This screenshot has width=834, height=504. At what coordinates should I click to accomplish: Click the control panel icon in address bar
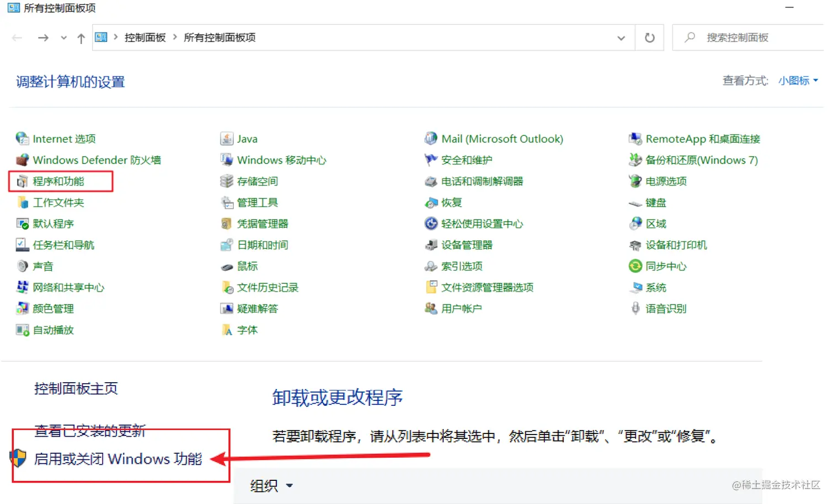(x=101, y=37)
